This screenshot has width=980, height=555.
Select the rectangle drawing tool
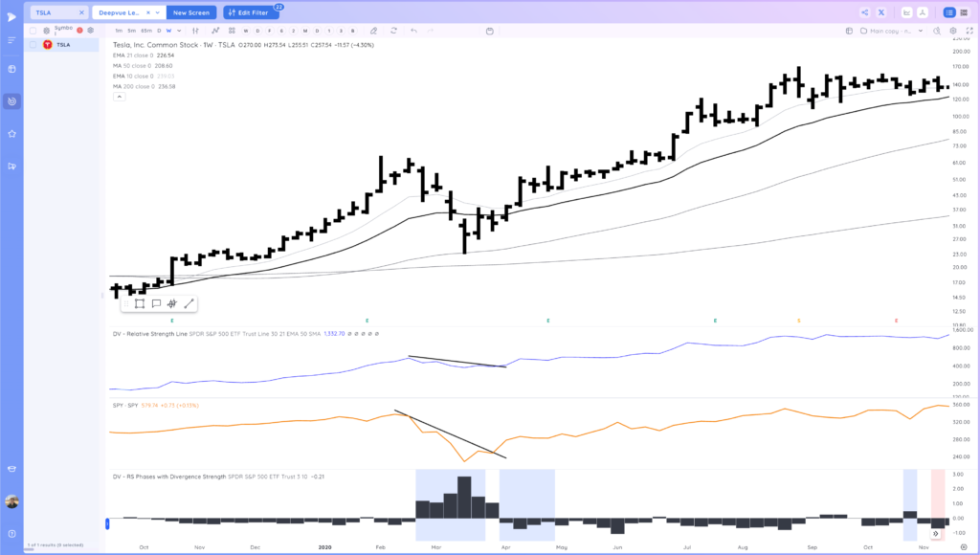(140, 303)
